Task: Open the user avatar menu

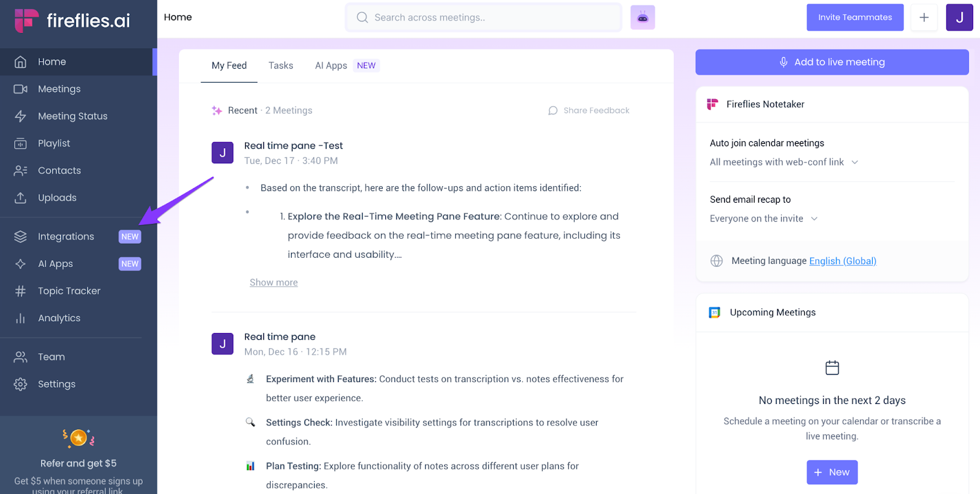Action: [x=959, y=18]
